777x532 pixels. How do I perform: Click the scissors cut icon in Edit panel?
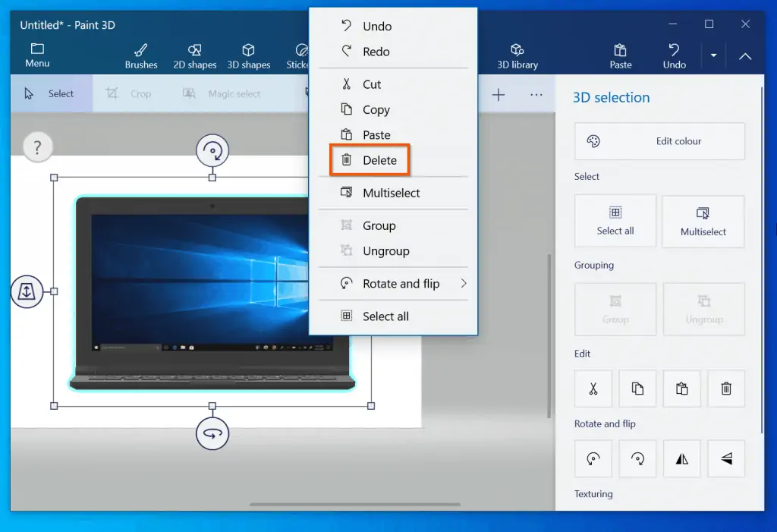(593, 389)
